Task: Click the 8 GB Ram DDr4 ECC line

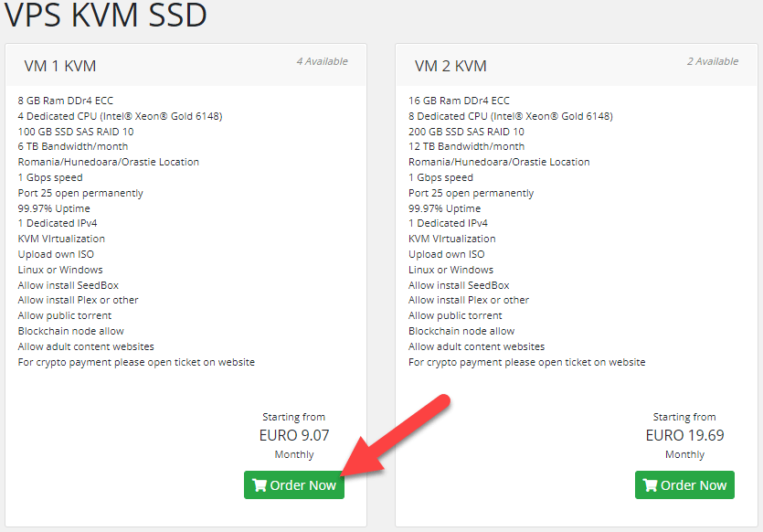Action: pyautogui.click(x=65, y=101)
